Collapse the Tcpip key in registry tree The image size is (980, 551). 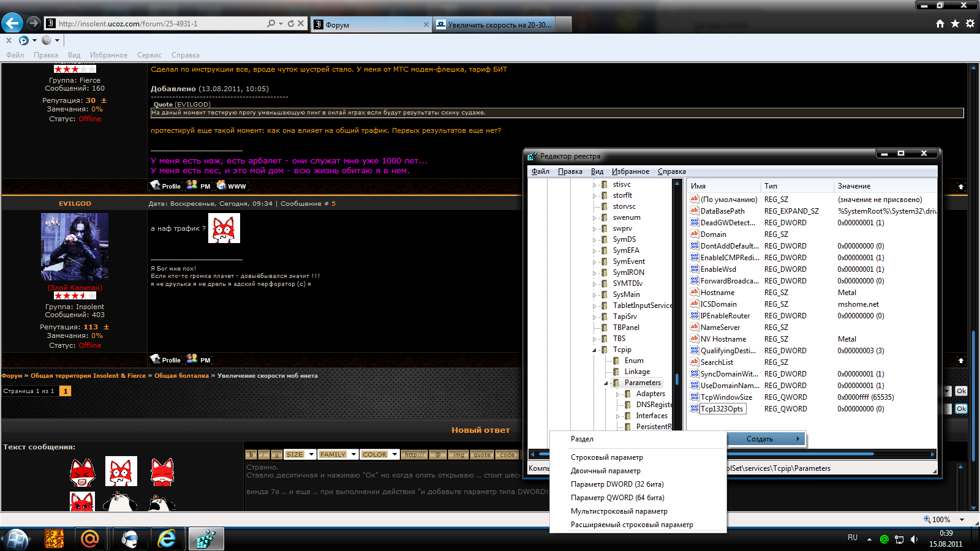[x=594, y=350]
